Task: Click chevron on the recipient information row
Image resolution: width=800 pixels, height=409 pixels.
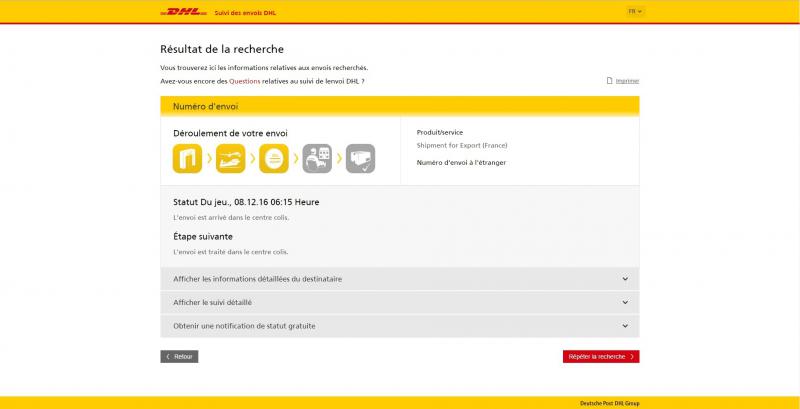Action: click(x=624, y=279)
